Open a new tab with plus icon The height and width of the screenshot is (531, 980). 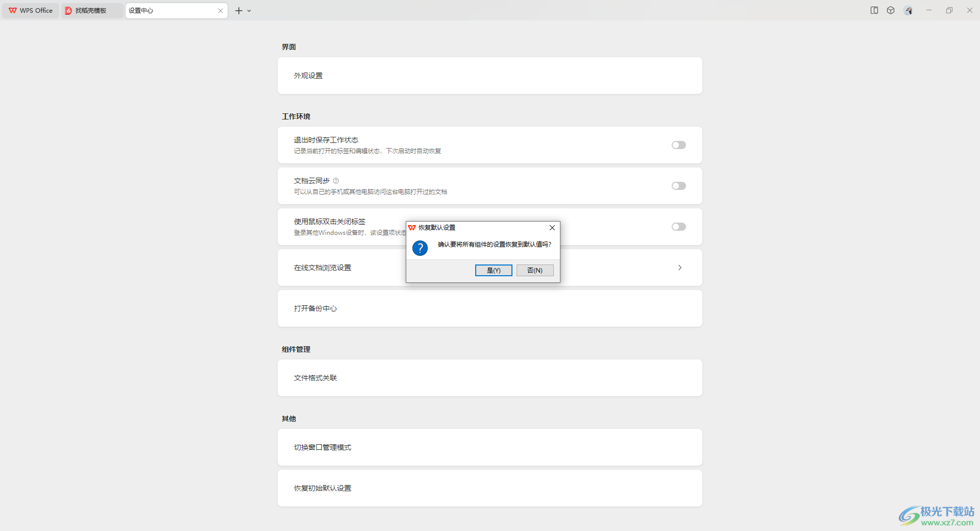click(x=238, y=11)
